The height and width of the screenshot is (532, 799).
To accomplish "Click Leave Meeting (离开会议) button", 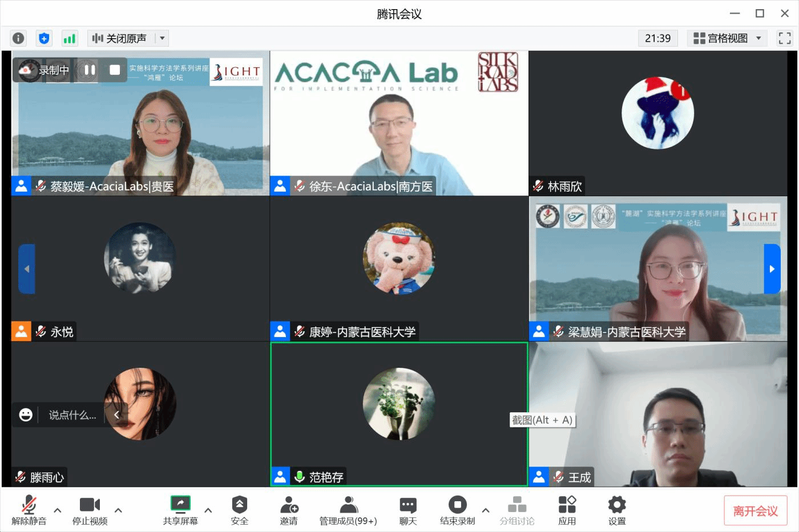I will [x=755, y=511].
